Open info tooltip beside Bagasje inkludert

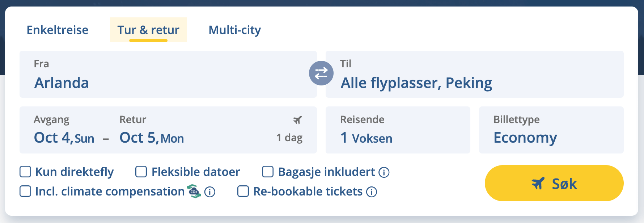(x=384, y=173)
